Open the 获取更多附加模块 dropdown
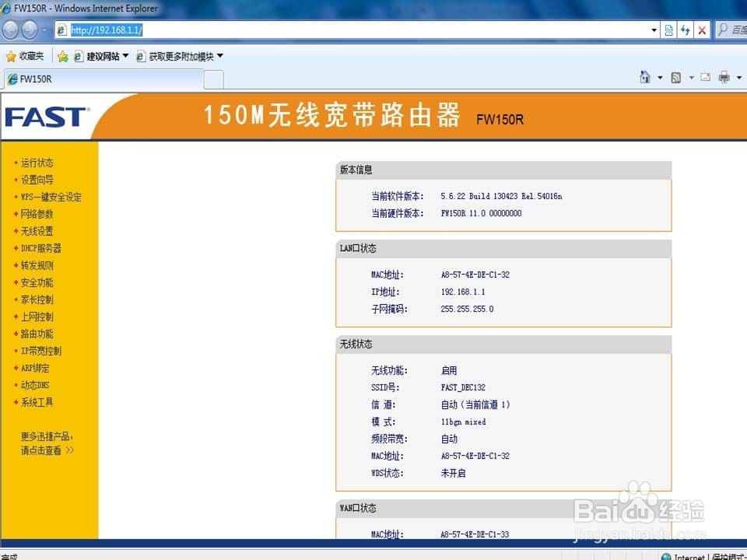The width and height of the screenshot is (747, 560). tap(180, 56)
